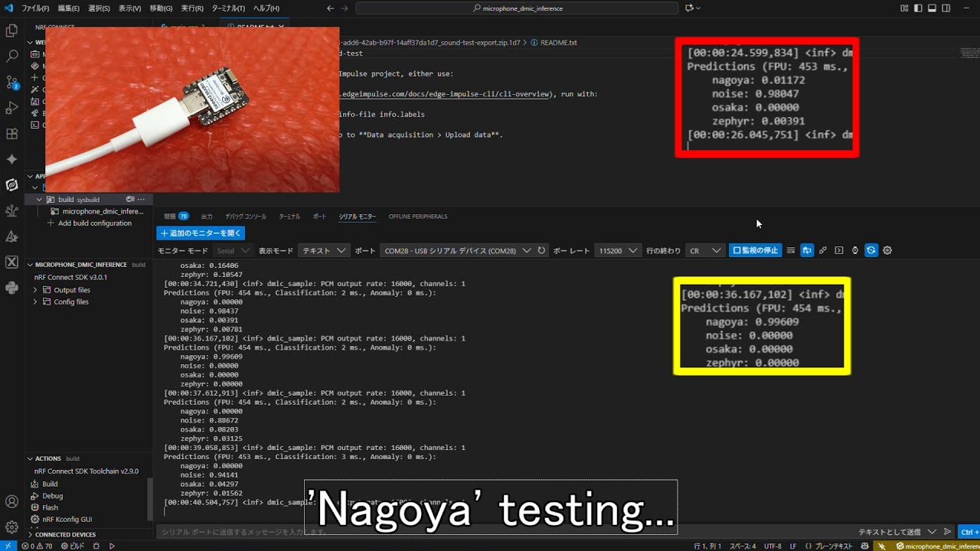The width and height of the screenshot is (980, 551).
Task: Open the Run and Debug view
Action: coord(11,108)
